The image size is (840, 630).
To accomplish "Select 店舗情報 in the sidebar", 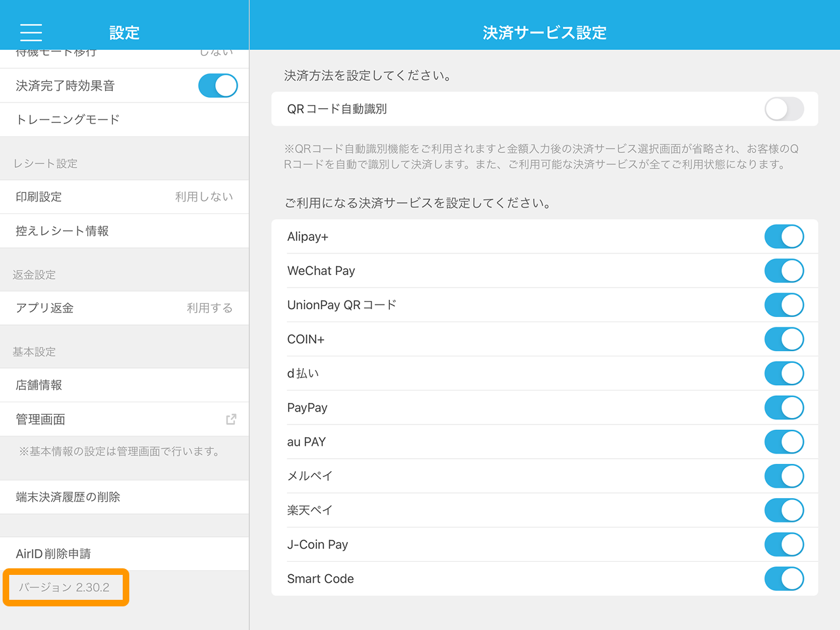I will pyautogui.click(x=125, y=385).
